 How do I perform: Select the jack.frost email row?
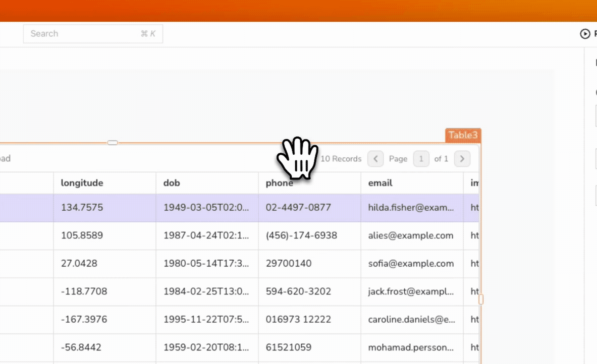tap(411, 291)
